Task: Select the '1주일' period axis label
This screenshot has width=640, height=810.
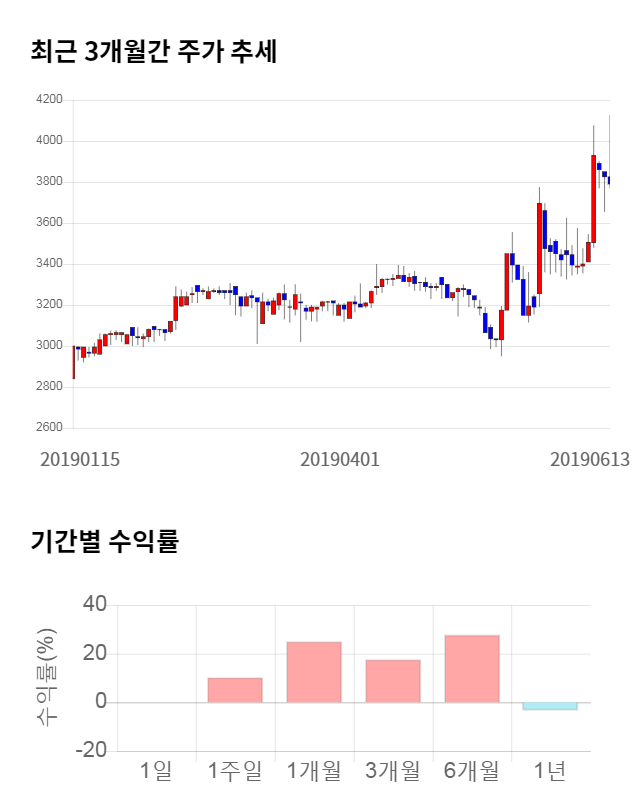Action: (235, 771)
